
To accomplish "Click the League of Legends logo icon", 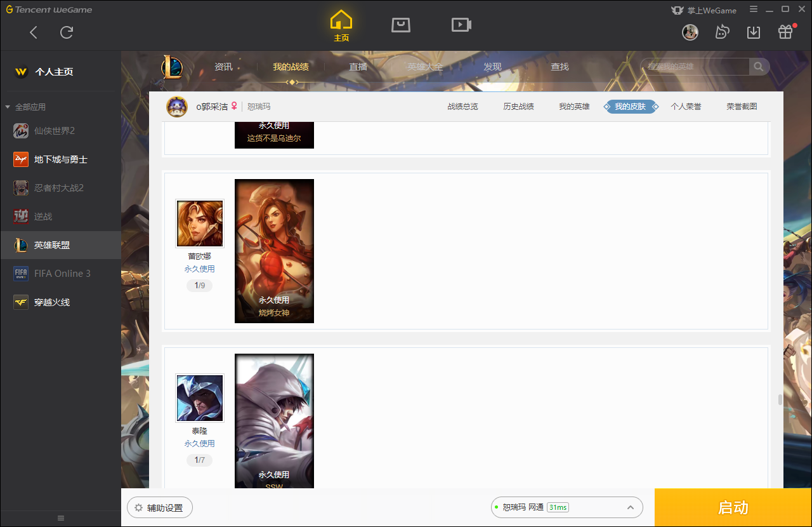I will 172,67.
